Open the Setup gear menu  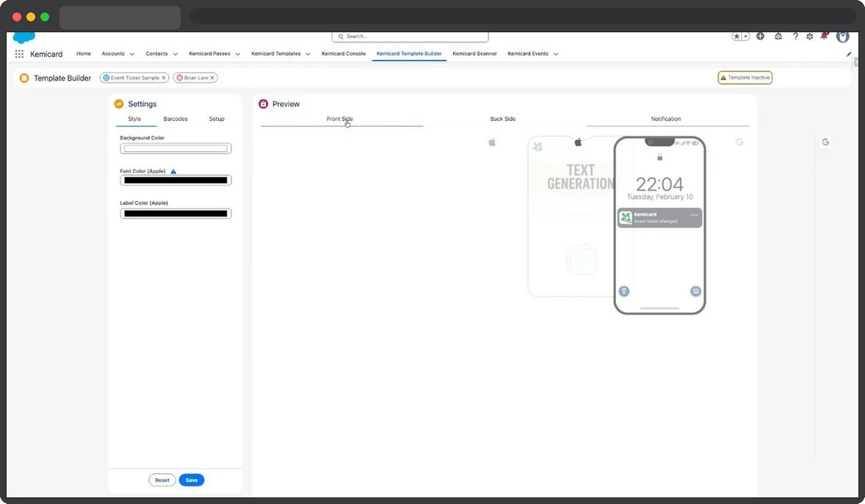(x=809, y=37)
